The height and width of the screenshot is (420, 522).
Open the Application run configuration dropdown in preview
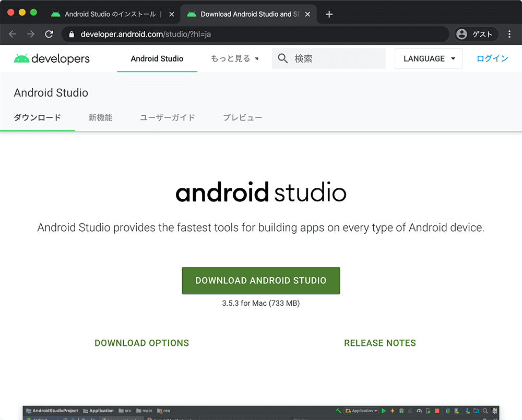362,411
